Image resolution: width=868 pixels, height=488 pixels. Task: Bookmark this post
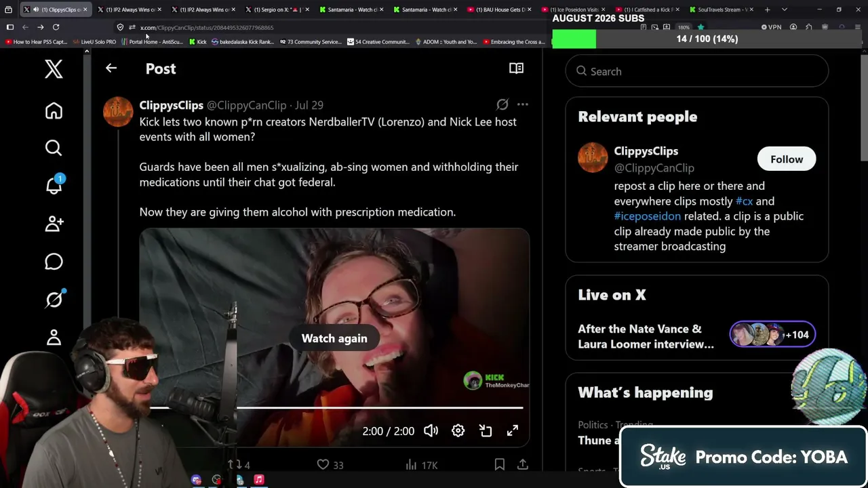499,464
